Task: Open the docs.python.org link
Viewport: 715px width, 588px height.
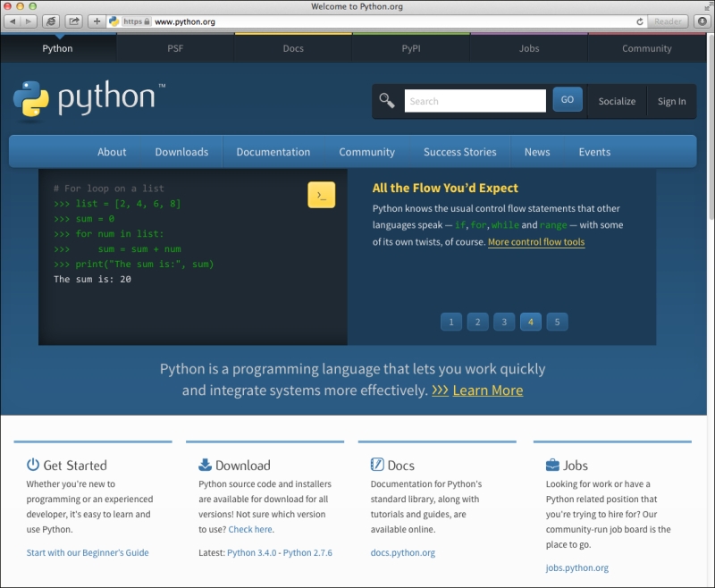Action: click(403, 552)
